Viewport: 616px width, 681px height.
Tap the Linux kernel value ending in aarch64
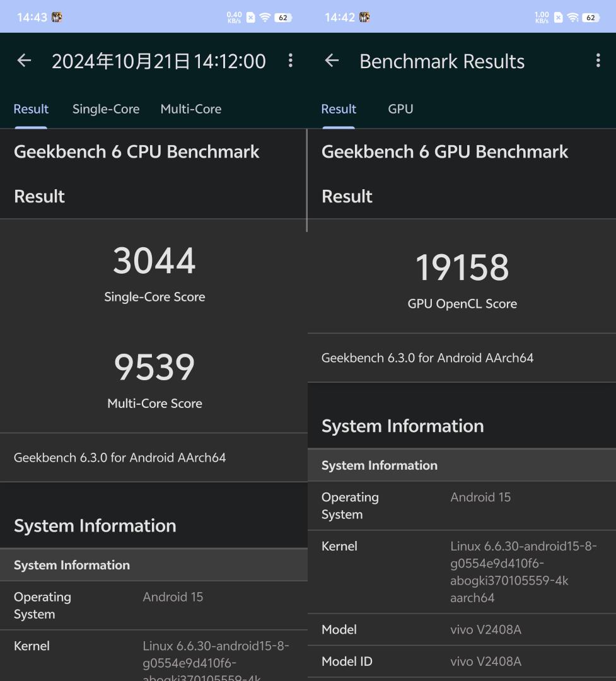(523, 572)
